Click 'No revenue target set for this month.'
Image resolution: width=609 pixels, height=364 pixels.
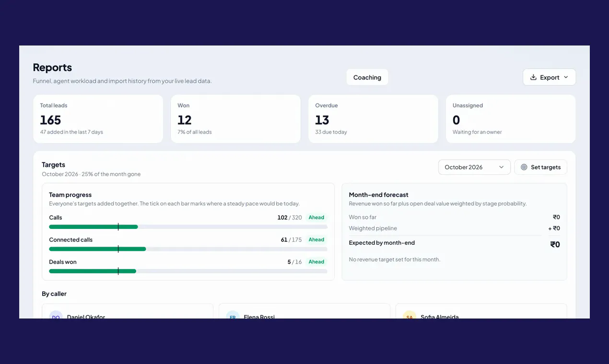coord(394,260)
